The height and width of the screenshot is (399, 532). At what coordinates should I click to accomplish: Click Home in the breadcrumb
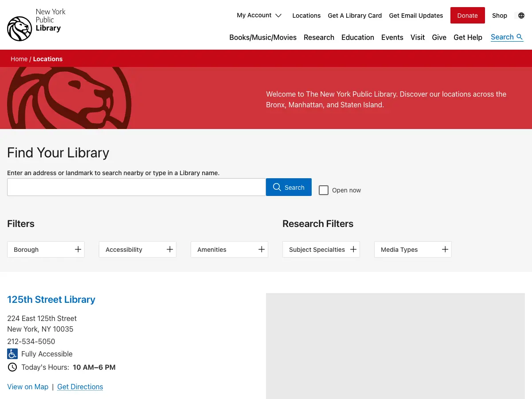[19, 59]
